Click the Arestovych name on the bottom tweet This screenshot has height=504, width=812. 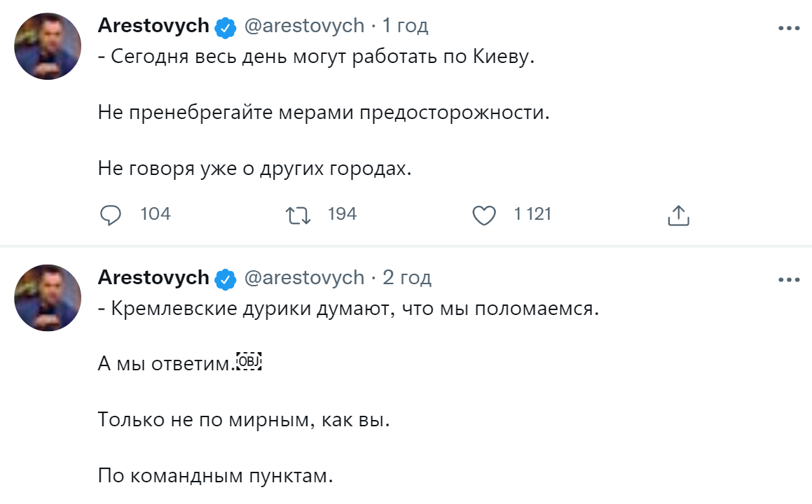pyautogui.click(x=153, y=277)
